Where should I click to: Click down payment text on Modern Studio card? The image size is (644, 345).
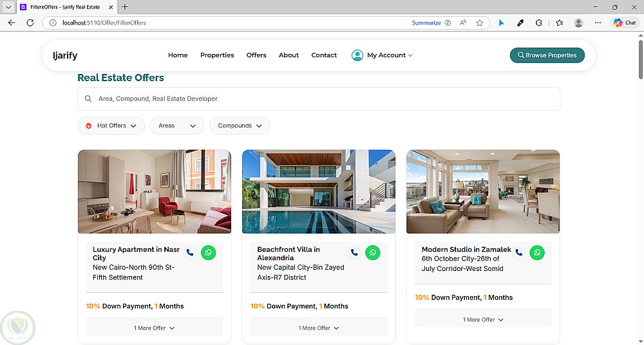coord(464,297)
